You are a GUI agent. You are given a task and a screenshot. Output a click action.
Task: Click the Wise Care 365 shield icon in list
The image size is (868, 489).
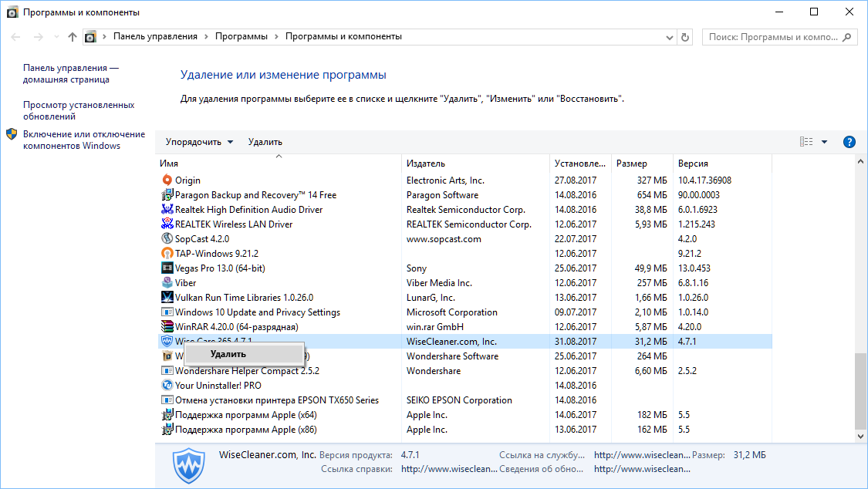click(x=167, y=342)
